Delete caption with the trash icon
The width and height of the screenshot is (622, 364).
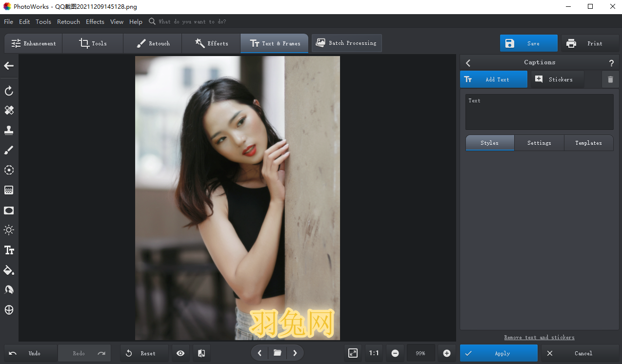pyautogui.click(x=610, y=79)
